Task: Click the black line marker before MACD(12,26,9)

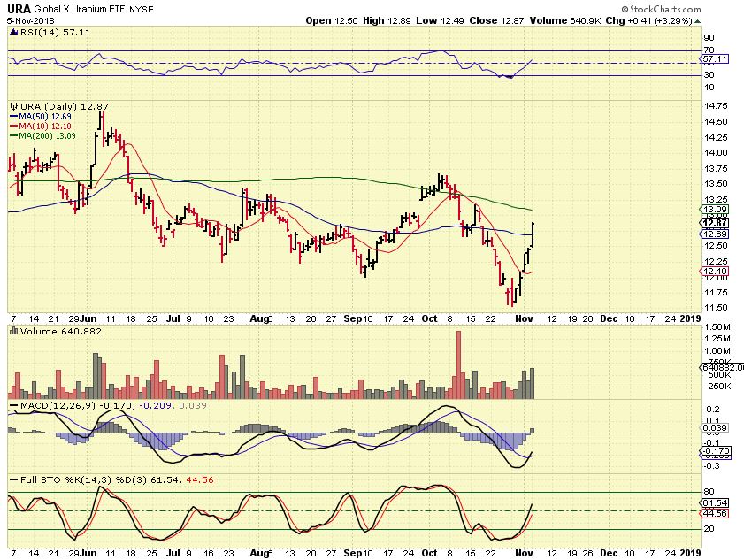Action: [14, 406]
